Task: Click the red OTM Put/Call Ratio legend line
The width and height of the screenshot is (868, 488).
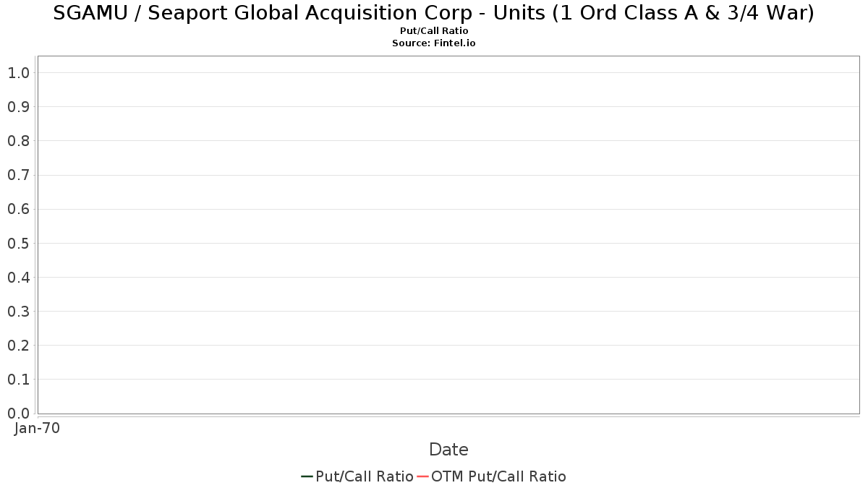Action: coord(423,476)
